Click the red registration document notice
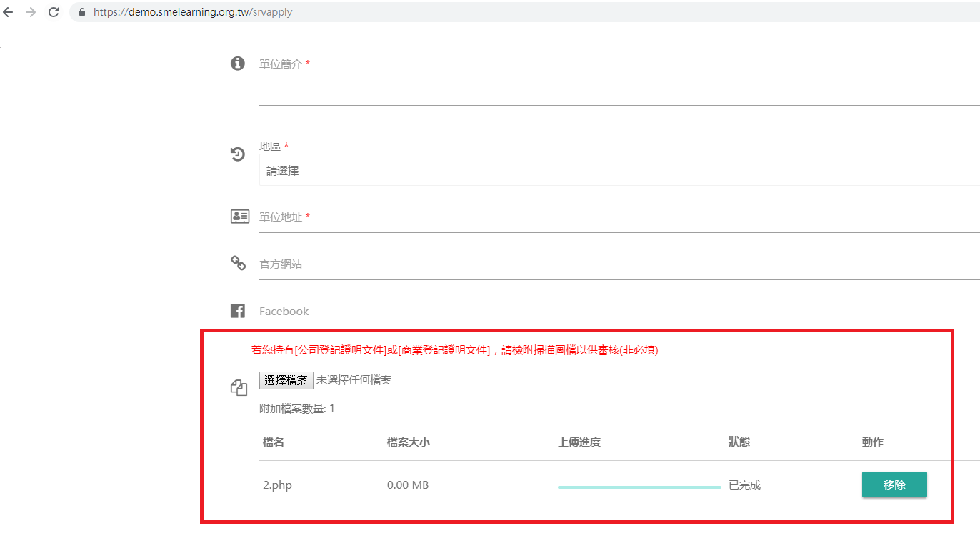Image resolution: width=980 pixels, height=541 pixels. point(454,350)
